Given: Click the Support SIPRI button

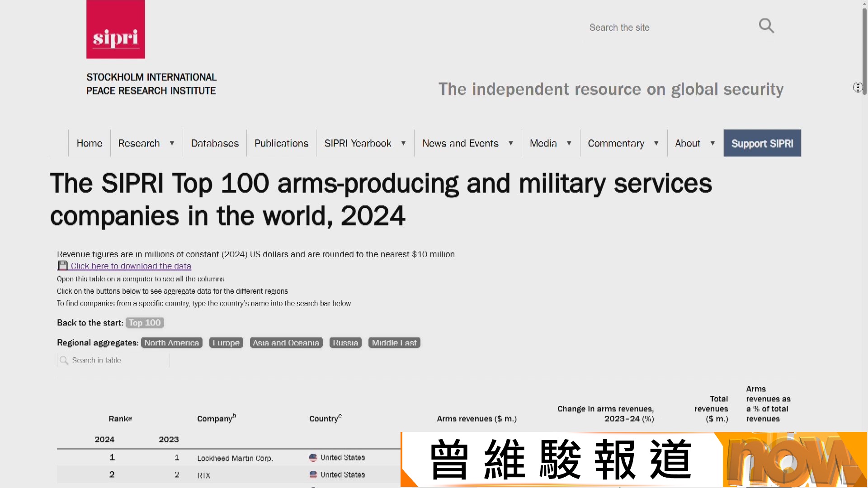Looking at the screenshot, I should (x=762, y=143).
